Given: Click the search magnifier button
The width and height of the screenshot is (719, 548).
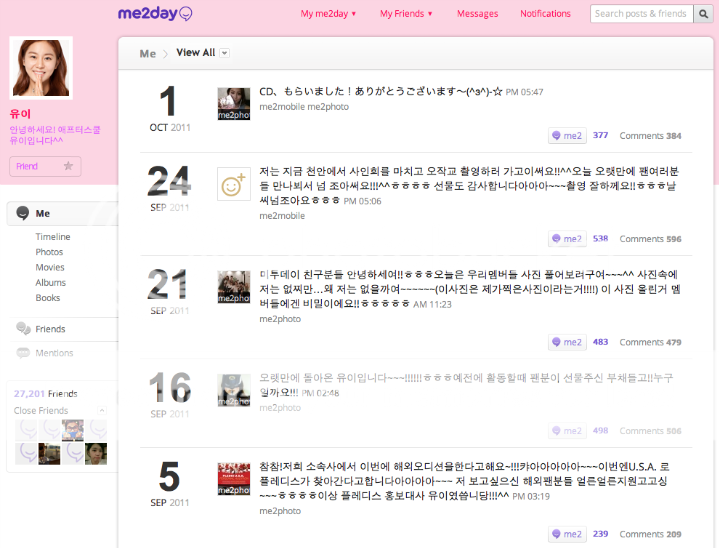Looking at the screenshot, I should [703, 14].
